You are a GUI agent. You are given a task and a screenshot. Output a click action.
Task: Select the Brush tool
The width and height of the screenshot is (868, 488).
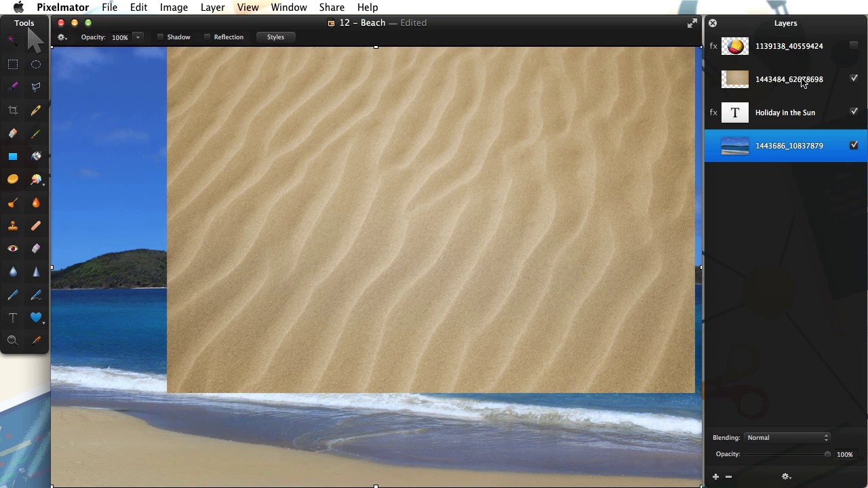coord(36,134)
